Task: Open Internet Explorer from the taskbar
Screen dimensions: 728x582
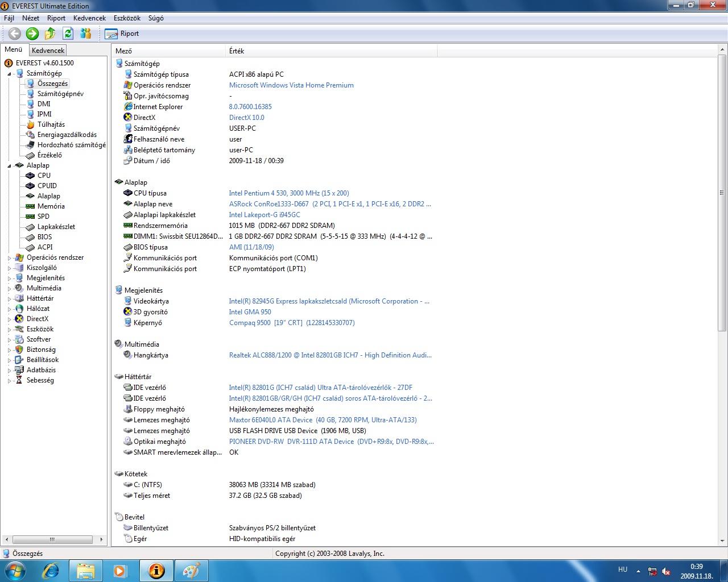Action: click(51, 571)
